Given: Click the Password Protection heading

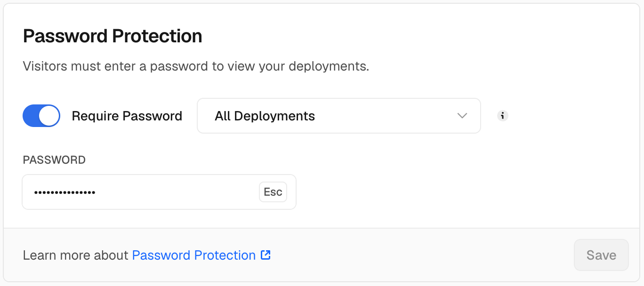Looking at the screenshot, I should pyautogui.click(x=113, y=36).
